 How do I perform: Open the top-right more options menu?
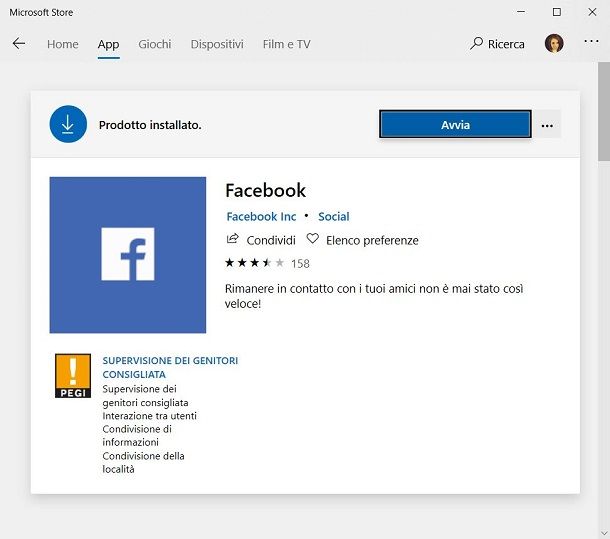click(591, 41)
